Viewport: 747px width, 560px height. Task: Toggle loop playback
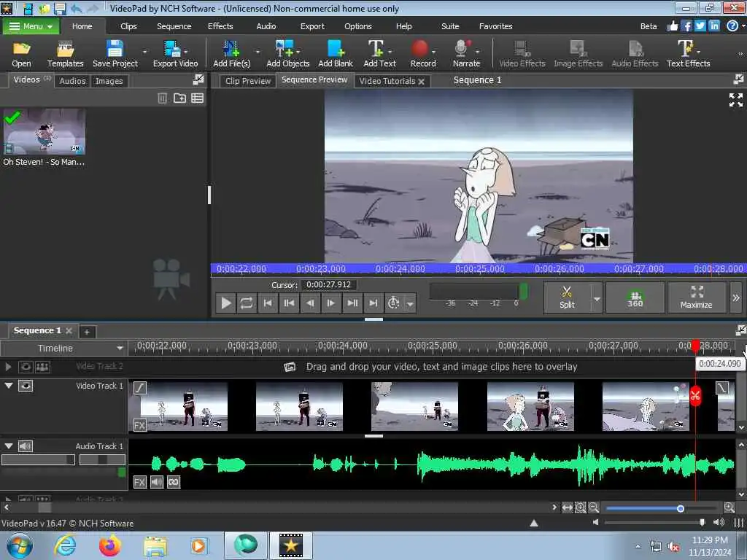tap(247, 303)
